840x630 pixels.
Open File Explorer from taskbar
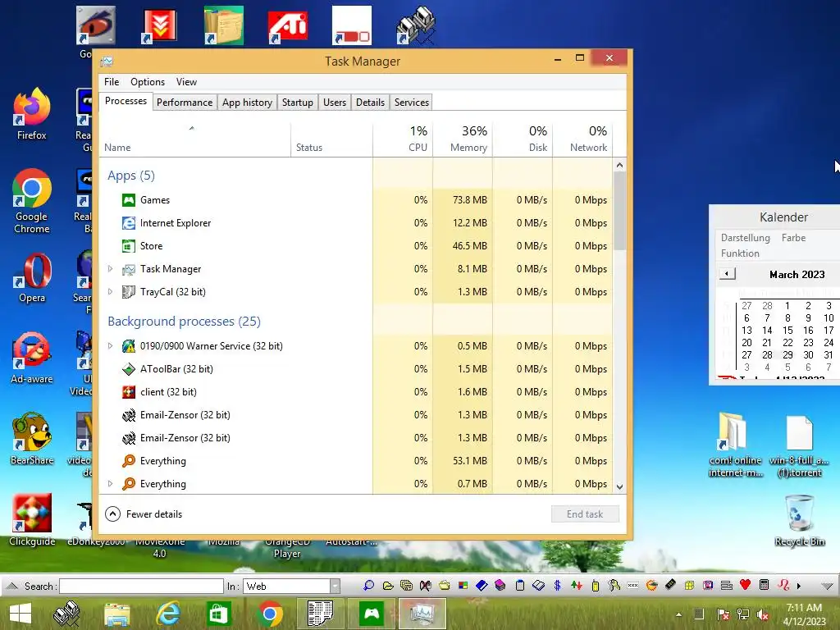point(116,614)
